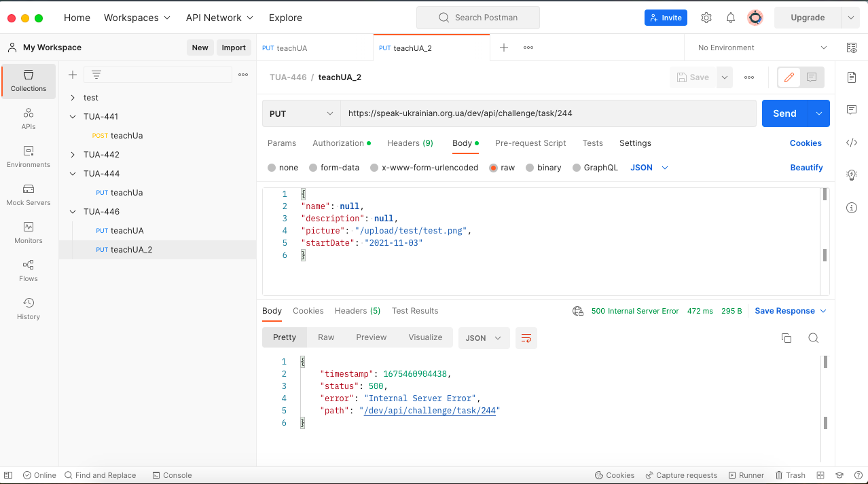Open the Flows sidebar panel
The width and height of the screenshot is (868, 484).
[29, 271]
